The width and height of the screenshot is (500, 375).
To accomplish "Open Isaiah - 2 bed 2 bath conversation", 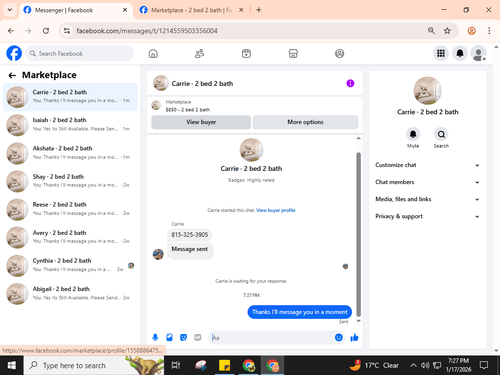I will click(70, 125).
